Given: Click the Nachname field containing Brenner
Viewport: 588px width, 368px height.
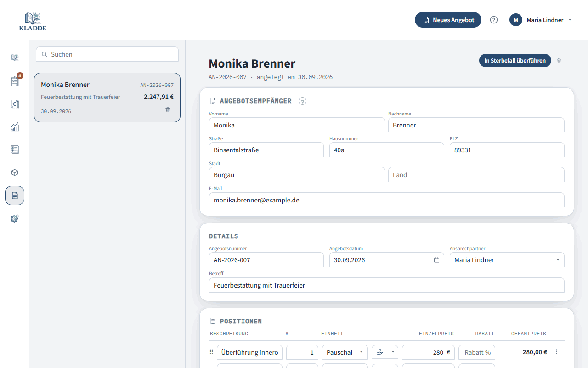Looking at the screenshot, I should 476,125.
